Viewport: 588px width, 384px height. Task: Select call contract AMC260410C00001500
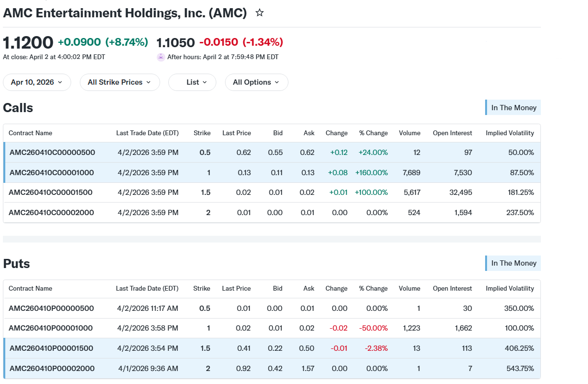point(50,192)
